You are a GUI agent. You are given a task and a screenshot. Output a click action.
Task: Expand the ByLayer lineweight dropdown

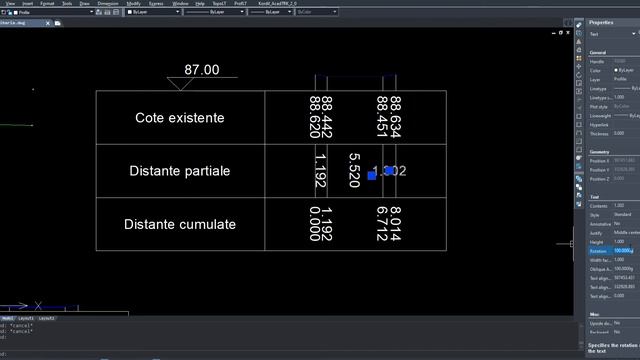(x=289, y=12)
